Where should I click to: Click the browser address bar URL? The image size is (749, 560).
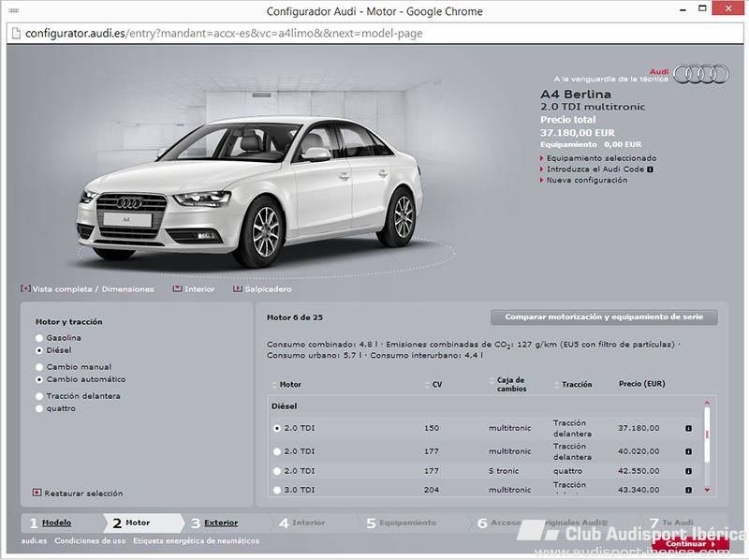[x=224, y=34]
